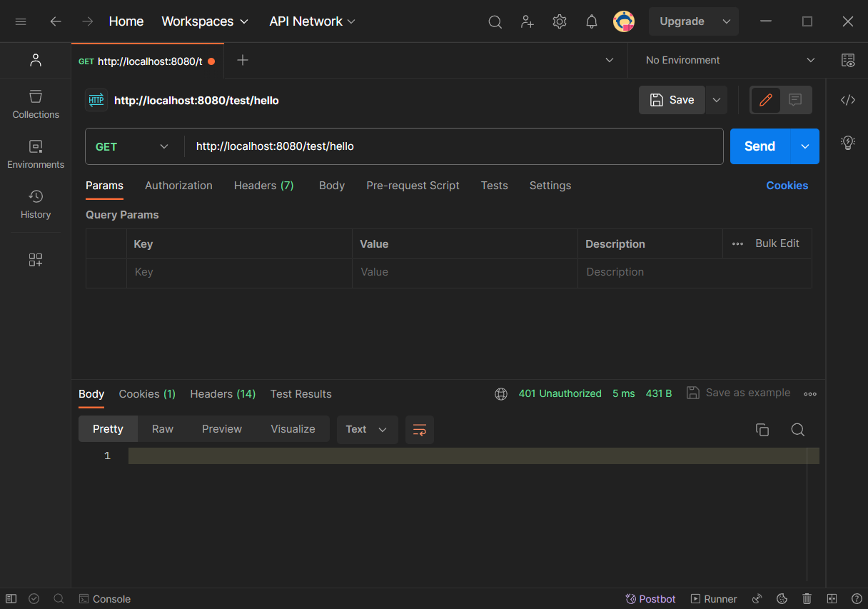This screenshot has height=609, width=868.
Task: Open the notifications bell
Action: (592, 21)
